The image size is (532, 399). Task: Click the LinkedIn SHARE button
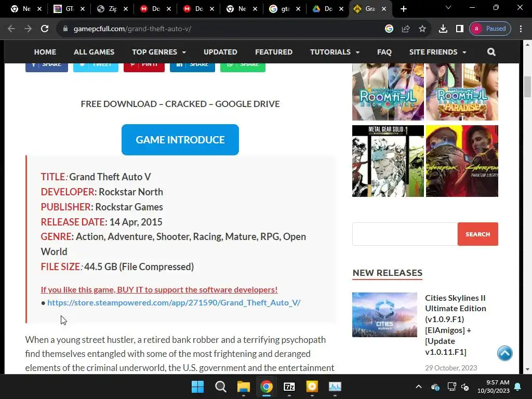[x=192, y=68]
